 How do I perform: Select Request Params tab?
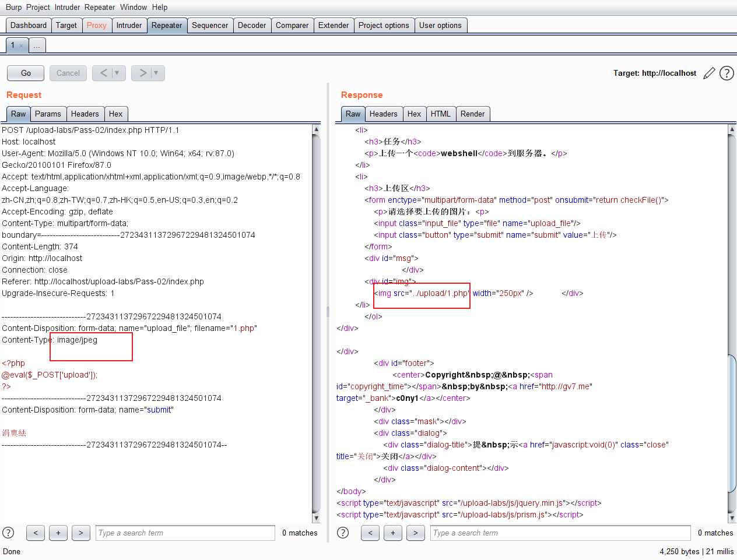point(48,114)
